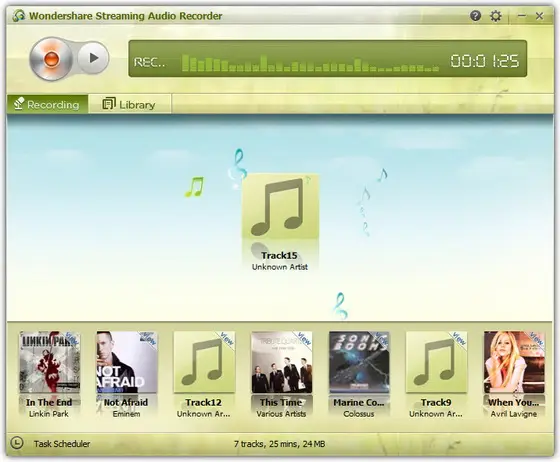The height and width of the screenshot is (462, 560).
Task: Click View ribbon on Not Afraid cover
Action: [x=149, y=338]
